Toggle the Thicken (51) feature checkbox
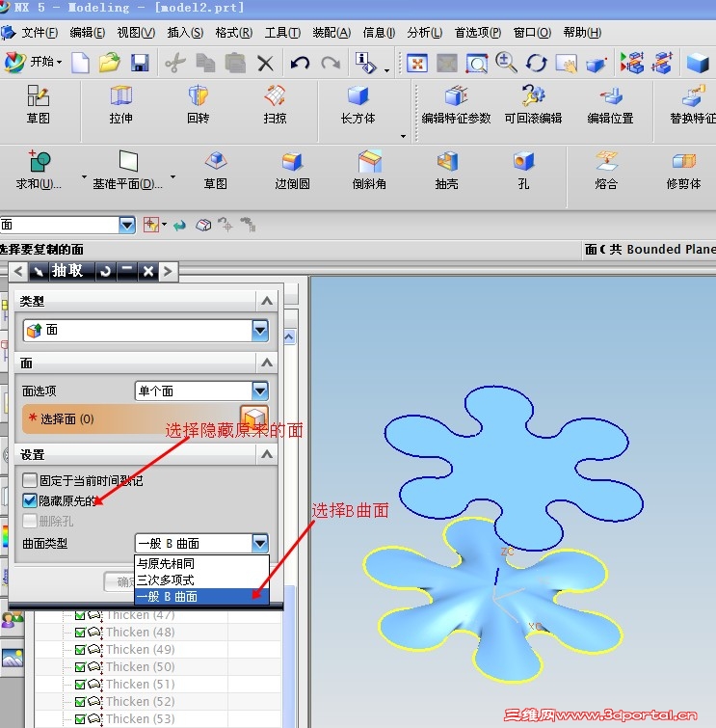 [x=80, y=685]
